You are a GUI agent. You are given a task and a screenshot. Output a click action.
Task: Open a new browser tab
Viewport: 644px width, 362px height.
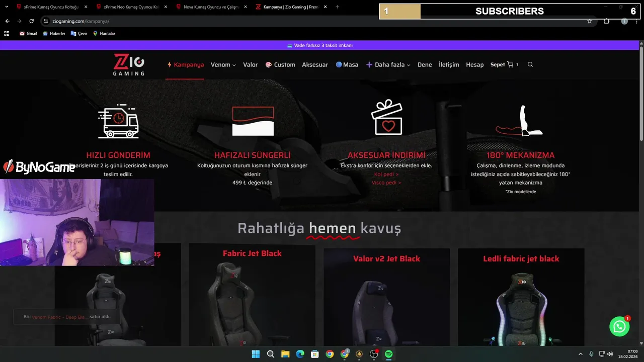click(x=337, y=7)
